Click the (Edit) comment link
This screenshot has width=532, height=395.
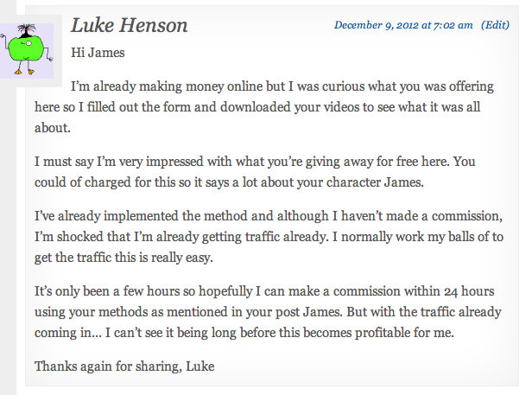[495, 25]
